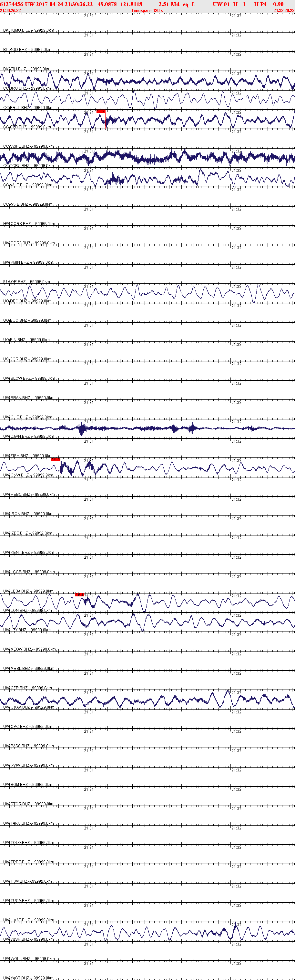Click the UW.WISH.BHZ station label
This screenshot has height=980, width=295.
pos(28,939)
